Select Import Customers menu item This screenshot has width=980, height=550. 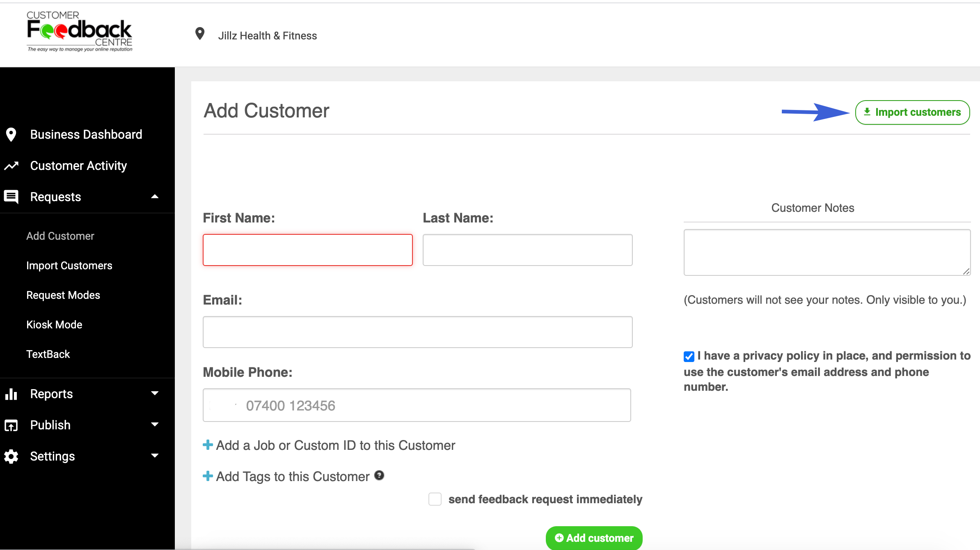(x=69, y=265)
